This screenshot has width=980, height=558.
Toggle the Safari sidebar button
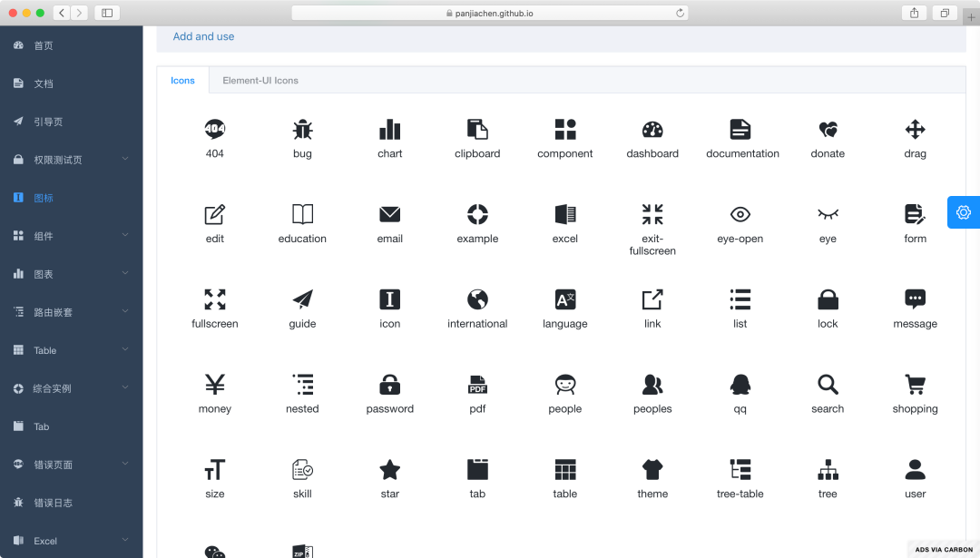point(107,13)
